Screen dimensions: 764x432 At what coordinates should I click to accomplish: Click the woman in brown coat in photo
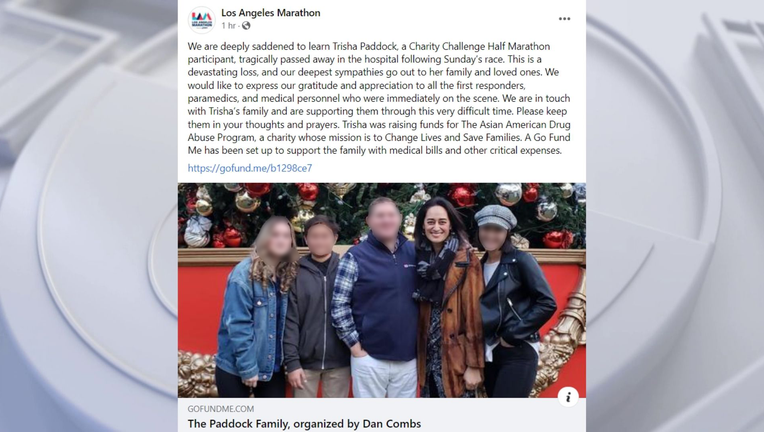point(444,297)
